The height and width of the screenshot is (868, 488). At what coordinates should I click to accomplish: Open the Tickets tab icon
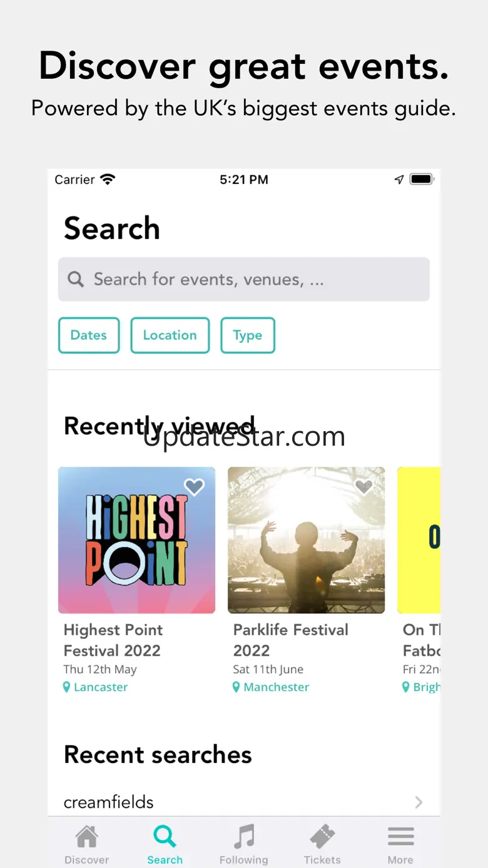(x=322, y=837)
